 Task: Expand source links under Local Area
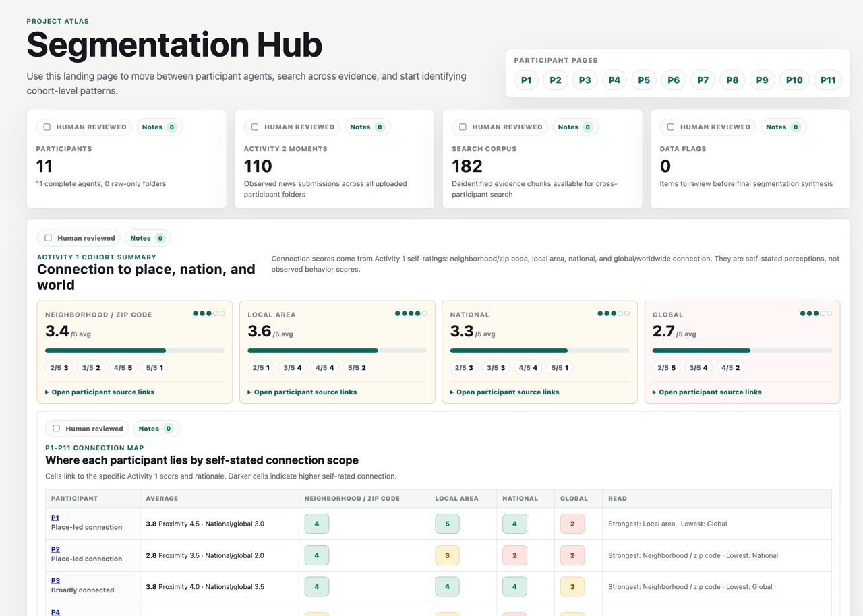pyautogui.click(x=302, y=392)
